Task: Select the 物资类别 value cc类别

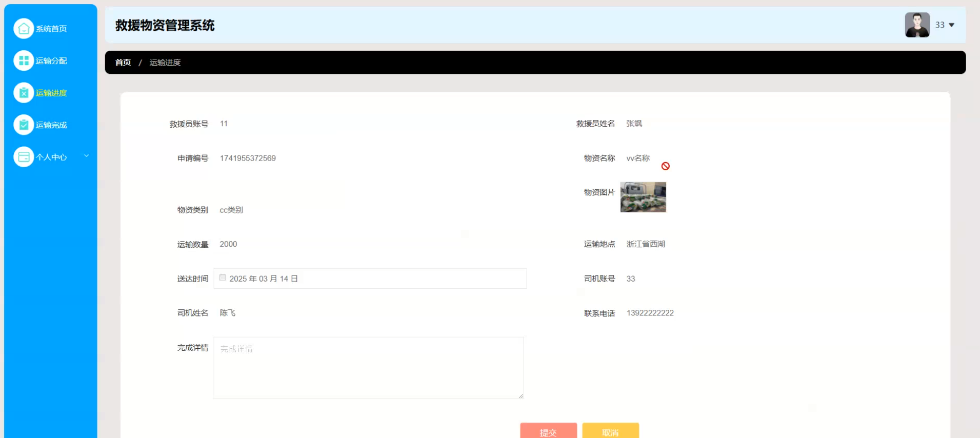Action: coord(231,210)
